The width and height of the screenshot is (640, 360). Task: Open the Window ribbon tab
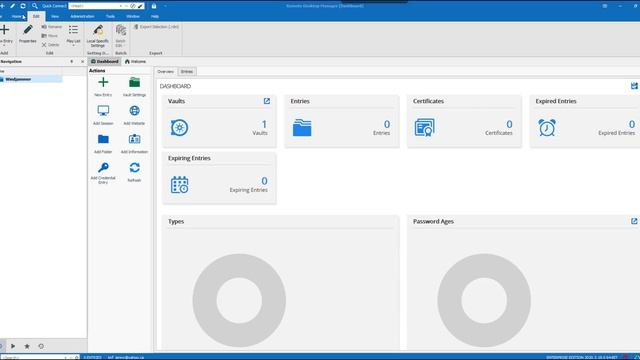(x=133, y=16)
